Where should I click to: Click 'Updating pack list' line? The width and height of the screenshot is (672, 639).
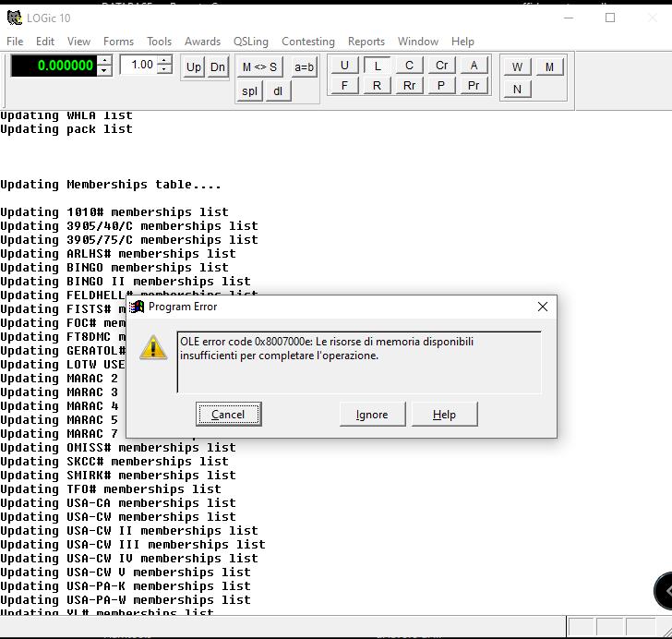pyautogui.click(x=66, y=129)
